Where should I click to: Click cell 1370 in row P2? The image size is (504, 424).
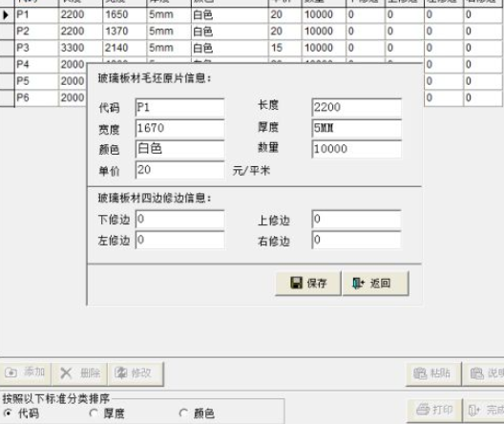(x=125, y=32)
